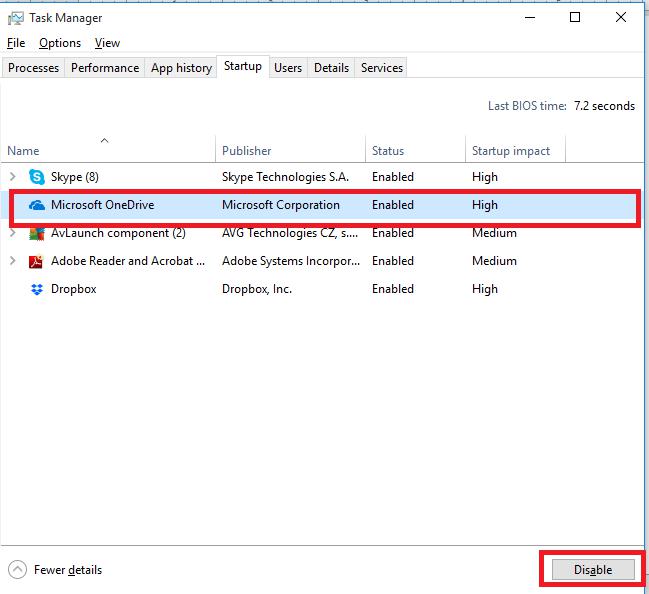The height and width of the screenshot is (594, 649).
Task: Close the Task Manager window
Action: [620, 17]
